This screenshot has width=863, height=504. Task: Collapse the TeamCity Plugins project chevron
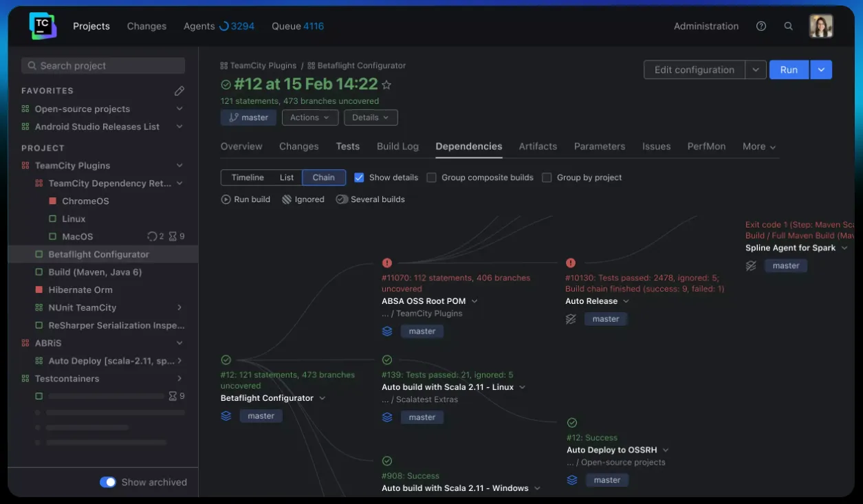179,166
